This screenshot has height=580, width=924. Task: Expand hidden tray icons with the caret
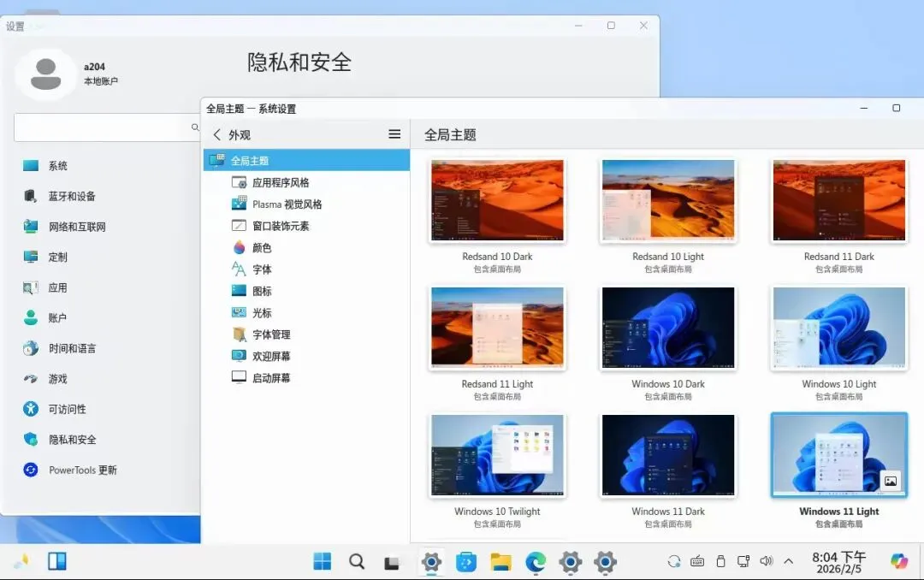pos(789,561)
